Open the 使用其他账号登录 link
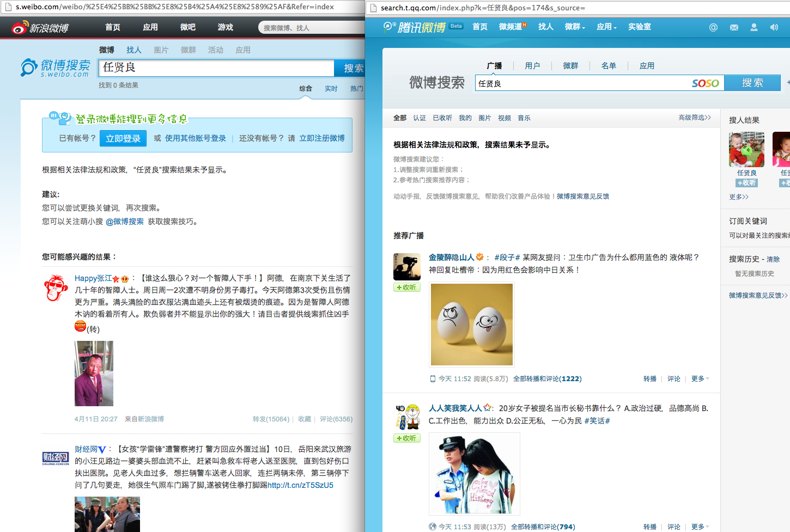The height and width of the screenshot is (532, 790). click(x=196, y=138)
